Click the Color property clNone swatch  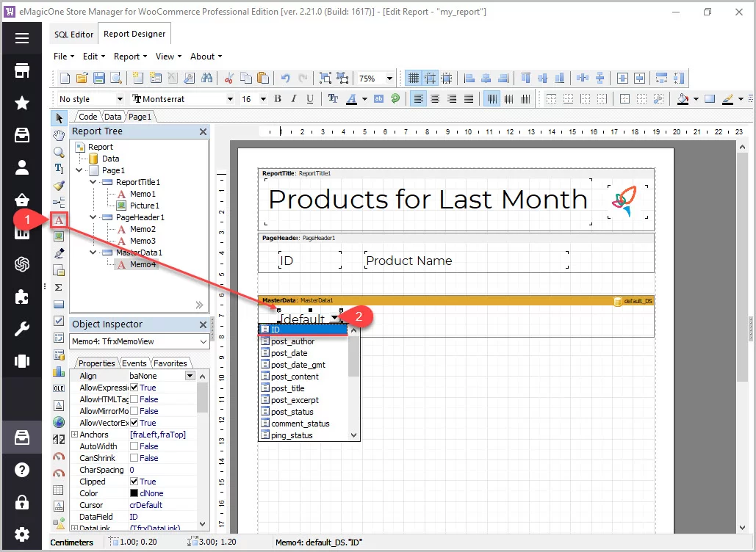pos(134,493)
